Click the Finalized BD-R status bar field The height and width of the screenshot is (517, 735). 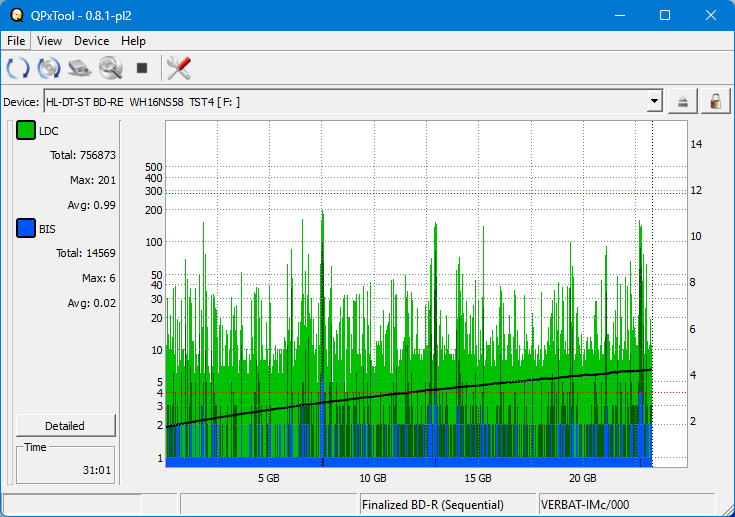[447, 505]
